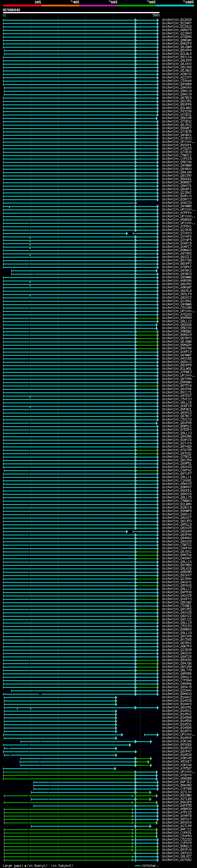The image size is (197, 868).
Task: Select label UniRef100_Q4VWX1
Action: (177, 135)
